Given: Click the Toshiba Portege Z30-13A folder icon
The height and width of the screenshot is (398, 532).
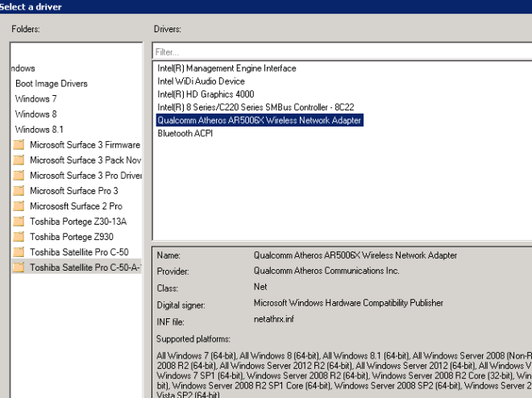Looking at the screenshot, I should coord(18,222).
